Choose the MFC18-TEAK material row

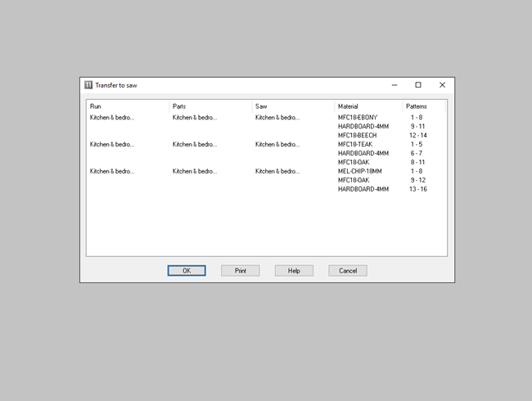pyautogui.click(x=354, y=144)
